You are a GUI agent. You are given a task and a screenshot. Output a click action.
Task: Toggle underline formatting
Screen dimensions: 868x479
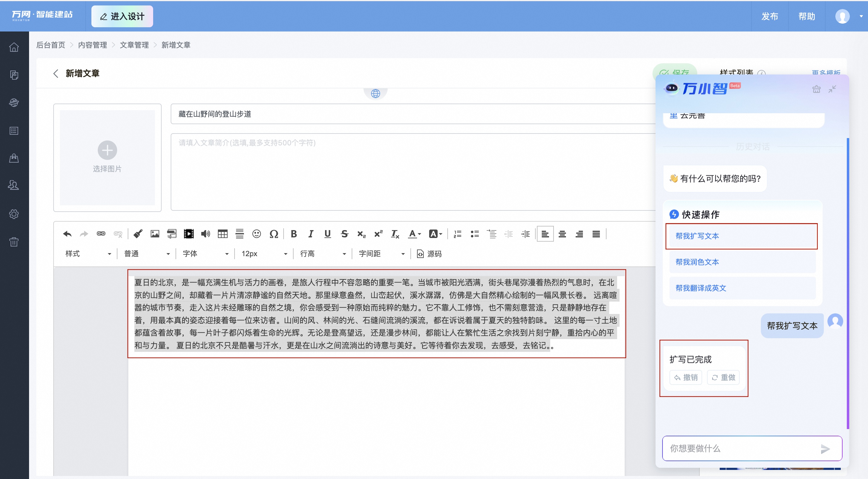[327, 234]
